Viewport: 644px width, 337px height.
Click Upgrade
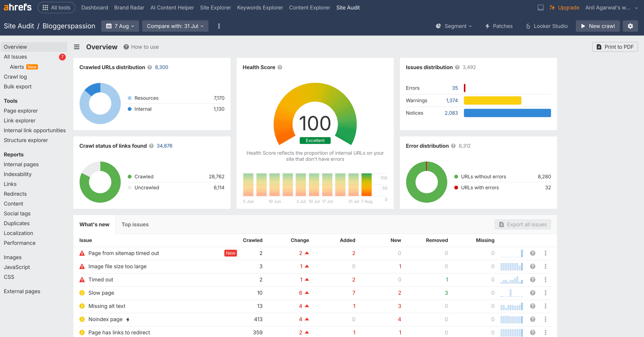[x=564, y=8]
